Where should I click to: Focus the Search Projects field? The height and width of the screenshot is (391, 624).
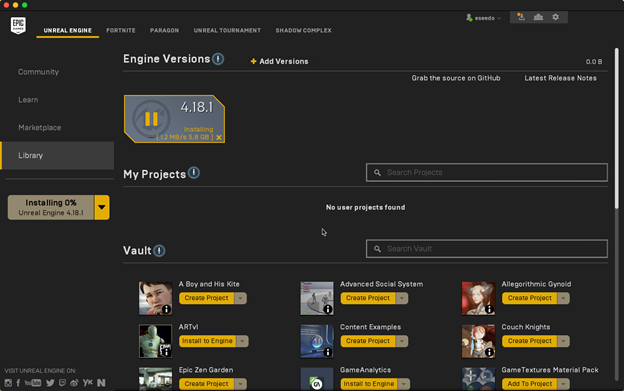(487, 172)
